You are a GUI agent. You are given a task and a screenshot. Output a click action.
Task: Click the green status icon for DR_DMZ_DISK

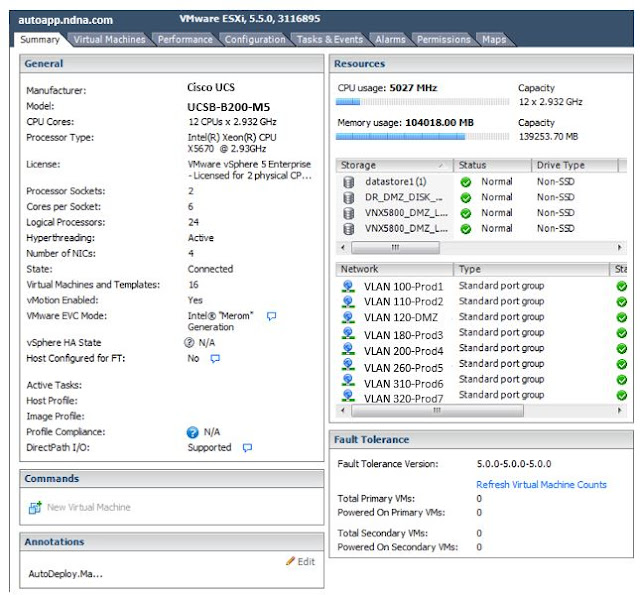[466, 198]
